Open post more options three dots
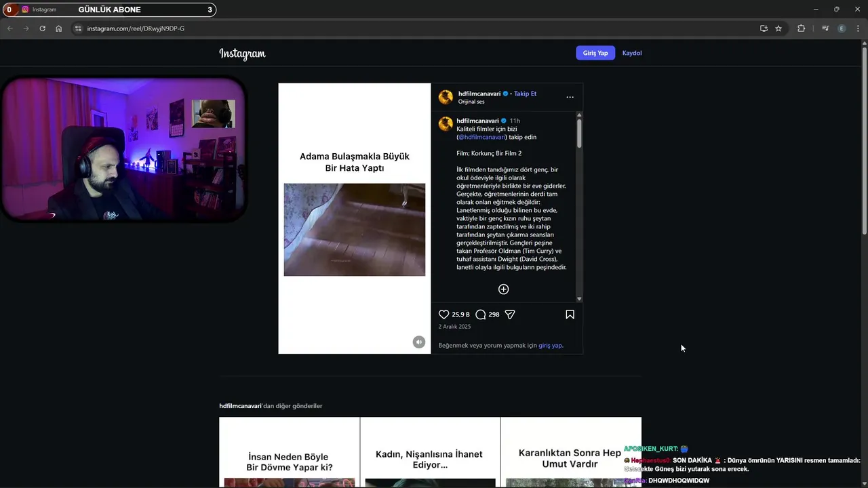Screen dimensions: 868x488 (570, 97)
